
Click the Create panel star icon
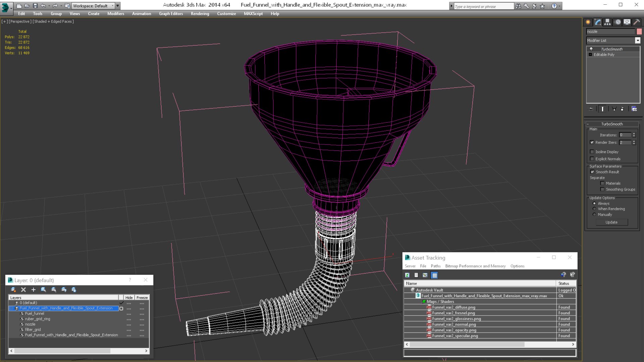[x=588, y=22]
